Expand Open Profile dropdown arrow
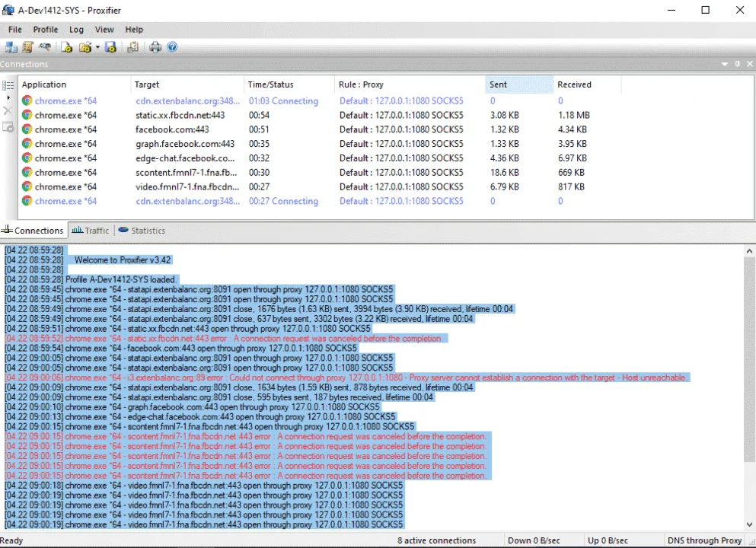 tap(97, 46)
